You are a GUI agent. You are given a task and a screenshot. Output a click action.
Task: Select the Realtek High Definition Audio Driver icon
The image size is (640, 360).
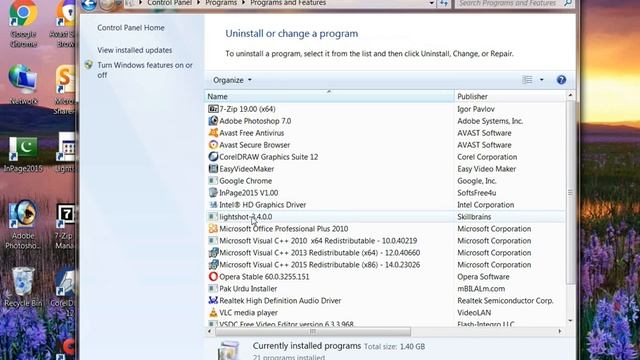[x=213, y=300]
